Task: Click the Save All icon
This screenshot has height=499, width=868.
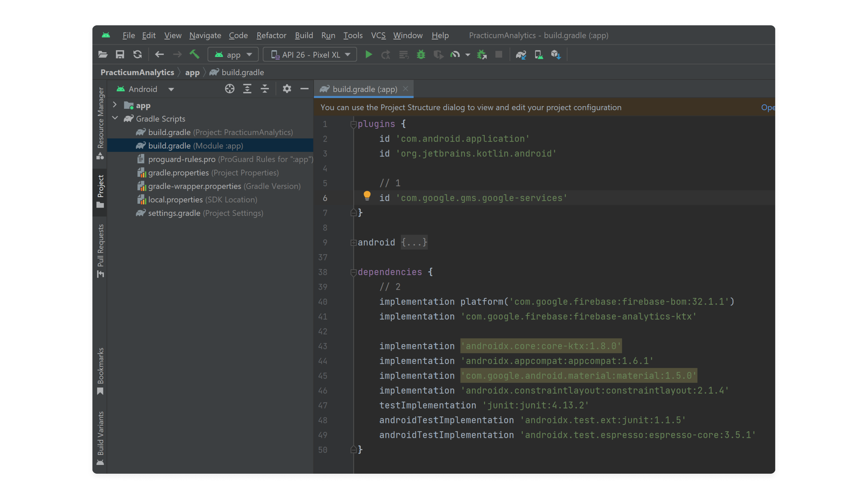Action: [x=120, y=55]
